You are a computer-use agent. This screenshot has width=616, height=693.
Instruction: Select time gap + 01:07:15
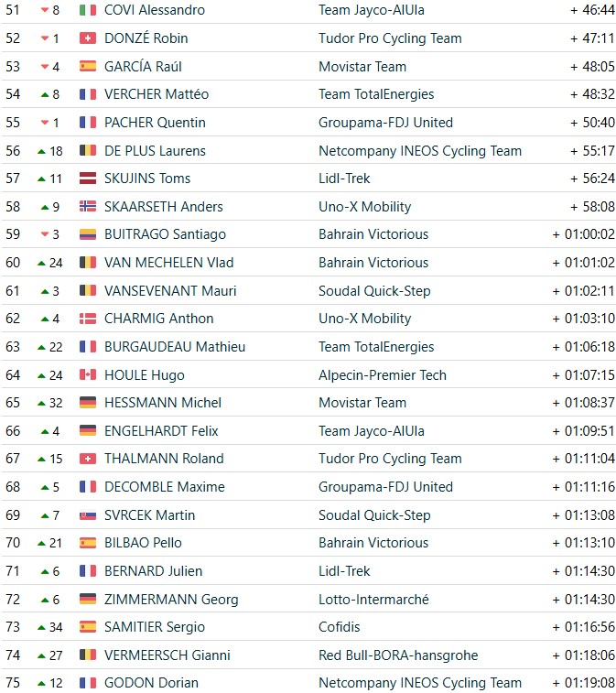point(583,374)
